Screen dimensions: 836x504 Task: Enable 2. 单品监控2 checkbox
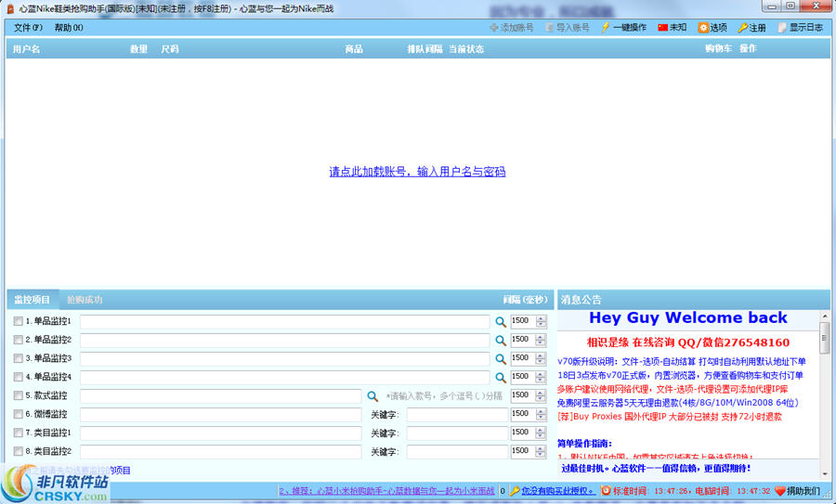(19, 340)
